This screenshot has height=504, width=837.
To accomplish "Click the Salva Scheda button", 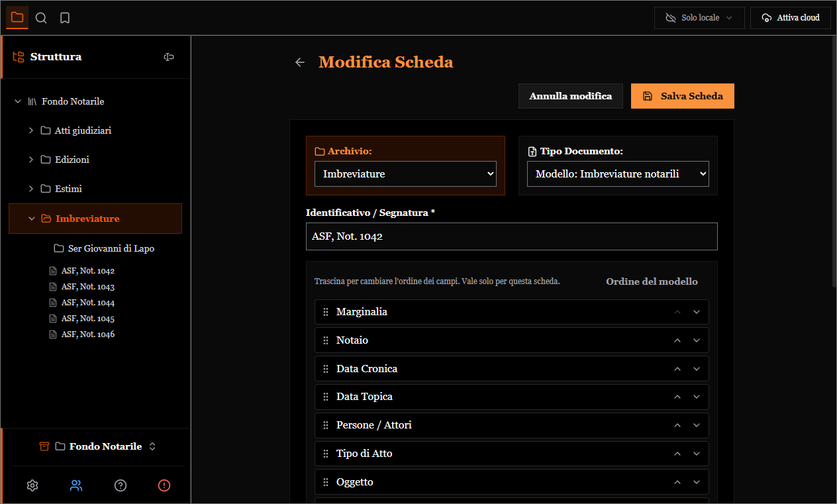I will click(x=683, y=96).
